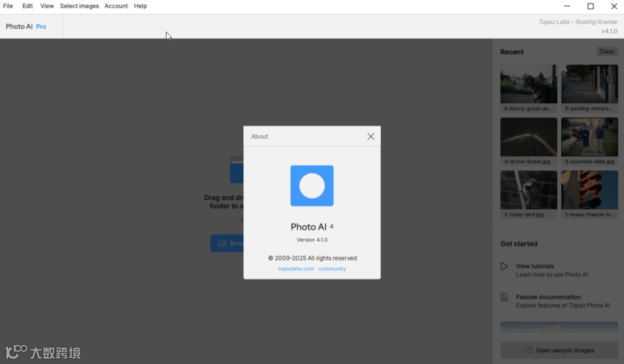The height and width of the screenshot is (364, 624).
Task: Open recent image 2-noisy-bird.jpg
Action: (x=529, y=194)
